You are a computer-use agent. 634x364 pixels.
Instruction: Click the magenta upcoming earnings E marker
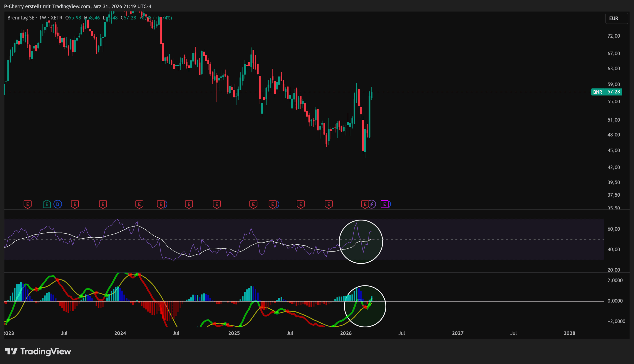384,204
